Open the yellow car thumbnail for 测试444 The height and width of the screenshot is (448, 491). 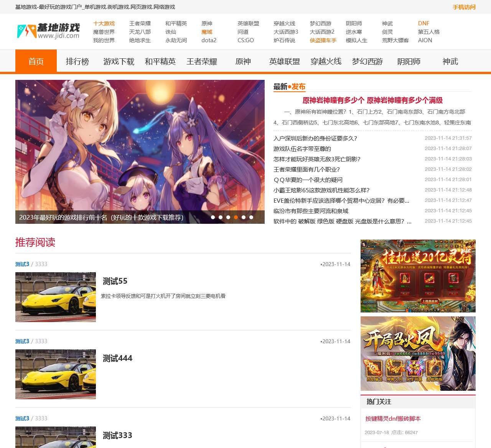click(56, 374)
